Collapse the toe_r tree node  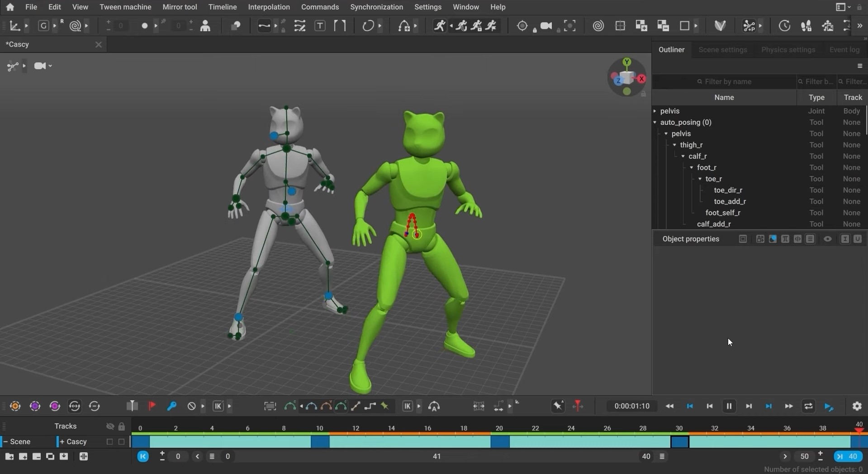coord(700,179)
